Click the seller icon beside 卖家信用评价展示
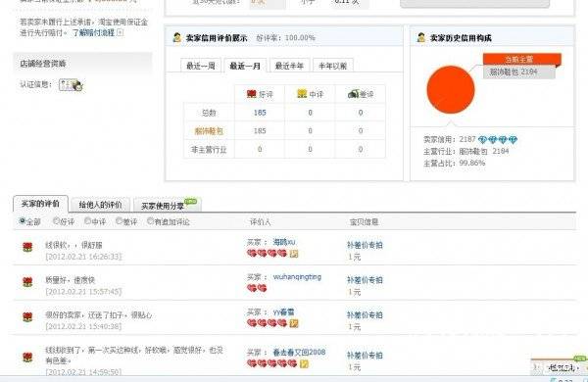 177,37
